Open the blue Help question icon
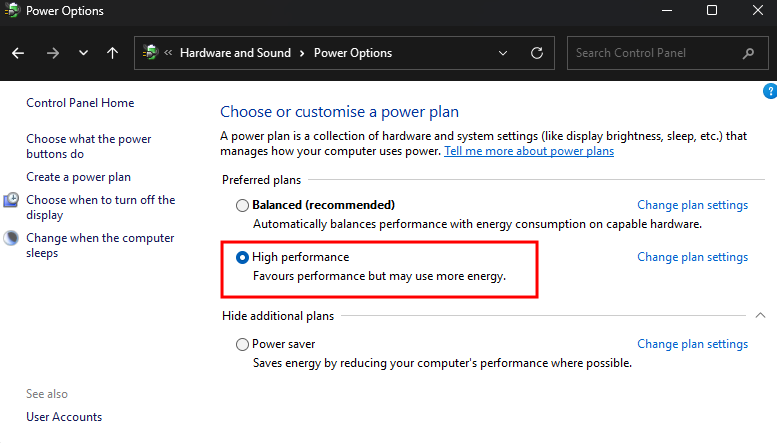The image size is (777, 443). pos(770,91)
